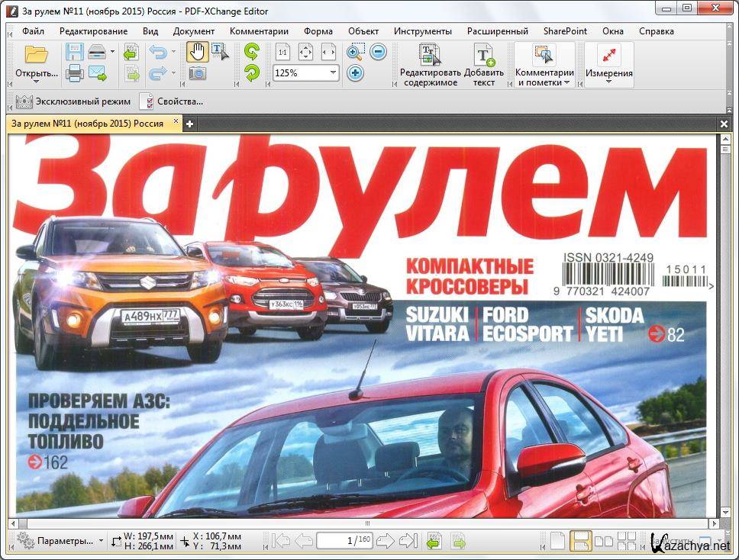Toggle Exclusive mode (Эксклюзивный режим)
The image size is (739, 560).
73,101
